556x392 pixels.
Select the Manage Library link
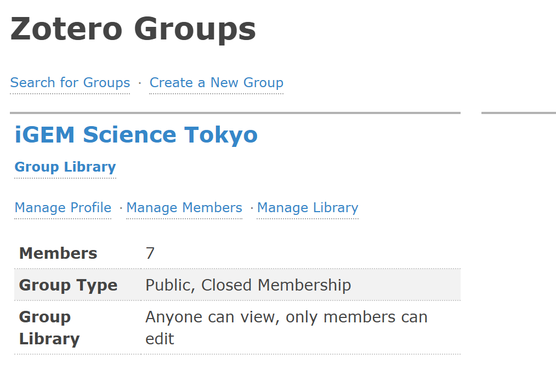click(308, 208)
